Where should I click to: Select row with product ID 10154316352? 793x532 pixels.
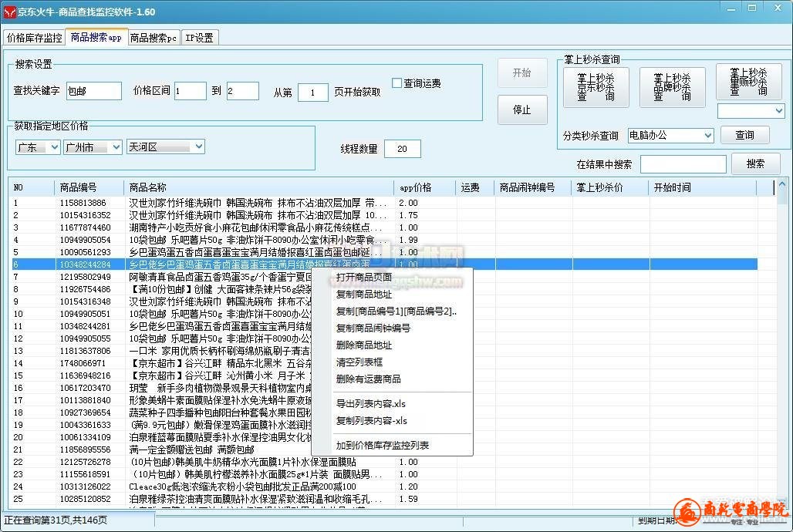[x=384, y=215]
